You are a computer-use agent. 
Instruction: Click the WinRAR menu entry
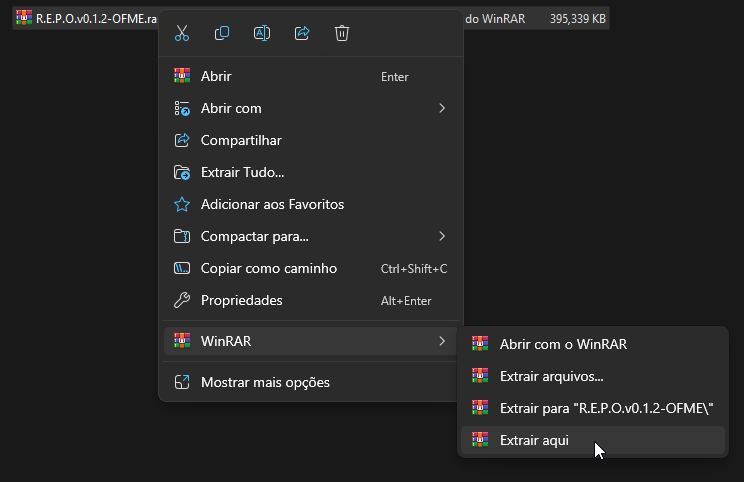click(311, 341)
